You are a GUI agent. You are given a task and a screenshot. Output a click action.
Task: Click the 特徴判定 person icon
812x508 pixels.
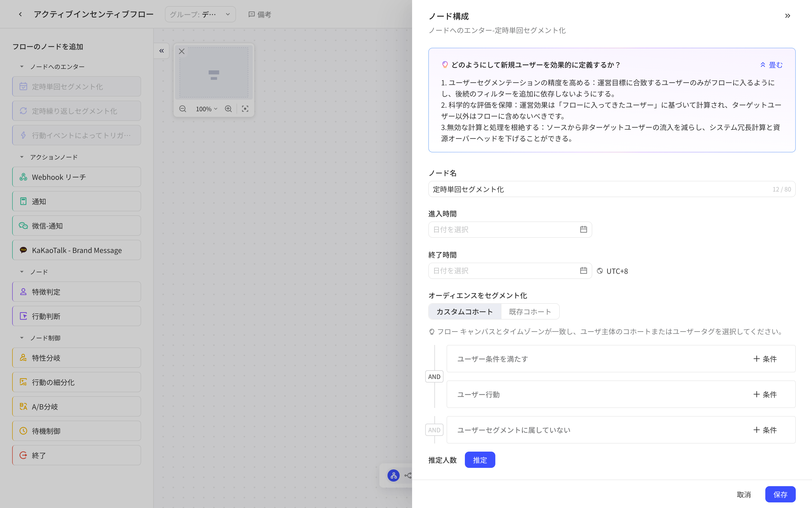[23, 292]
